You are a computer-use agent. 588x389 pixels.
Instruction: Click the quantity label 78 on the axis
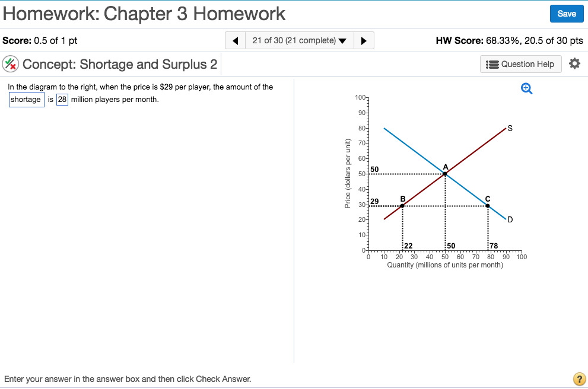click(x=492, y=245)
